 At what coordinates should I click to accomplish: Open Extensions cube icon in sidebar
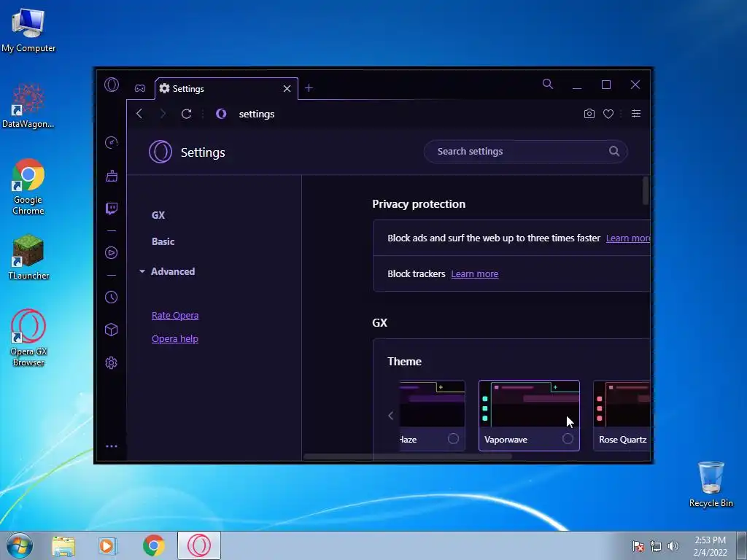coord(112,330)
